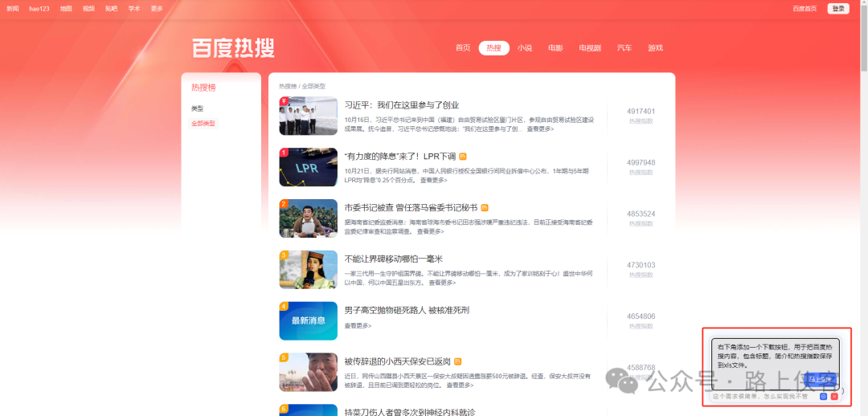Screen dimensions: 868x416
Task: Click the search index value 4997948
Action: click(641, 163)
